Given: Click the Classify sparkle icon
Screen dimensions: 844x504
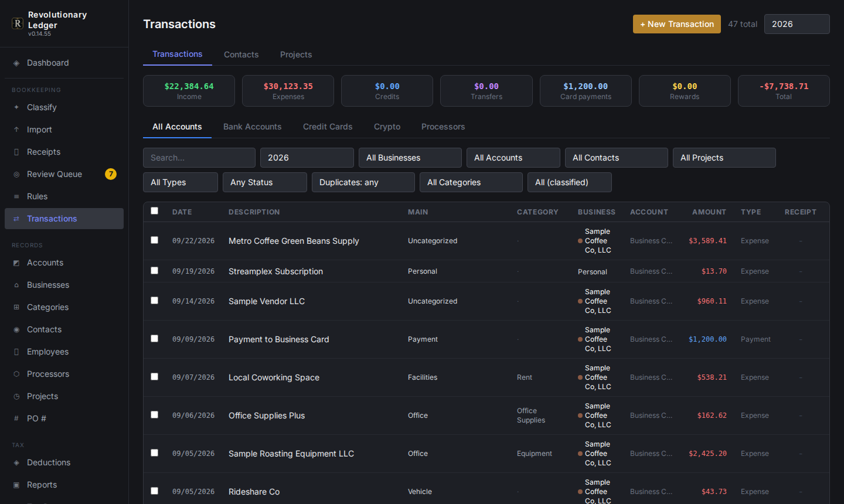Looking at the screenshot, I should [16, 108].
